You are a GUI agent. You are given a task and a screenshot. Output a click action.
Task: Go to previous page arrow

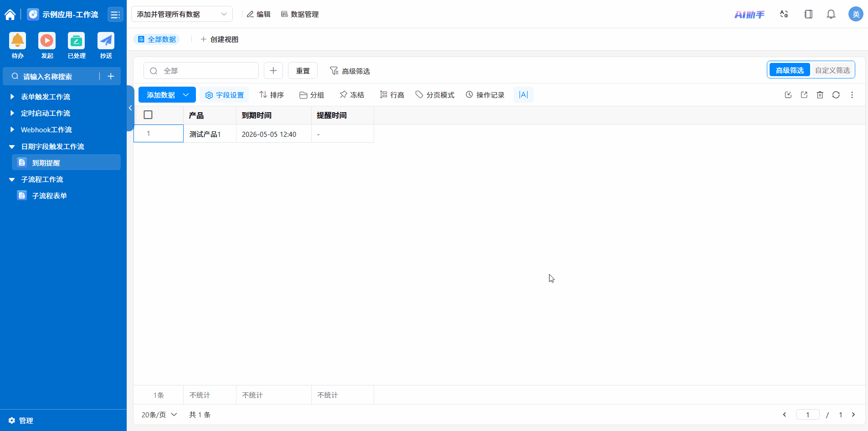pos(785,415)
